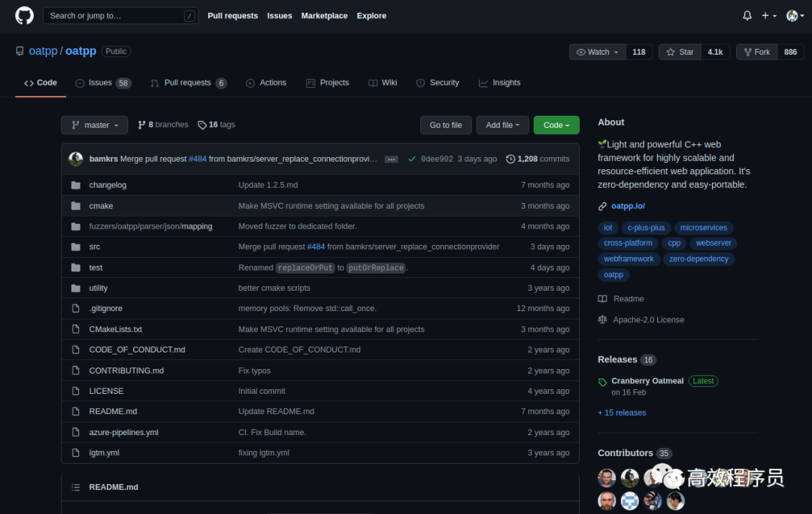Open the Wiki tab
The height and width of the screenshot is (514, 812).
point(383,83)
